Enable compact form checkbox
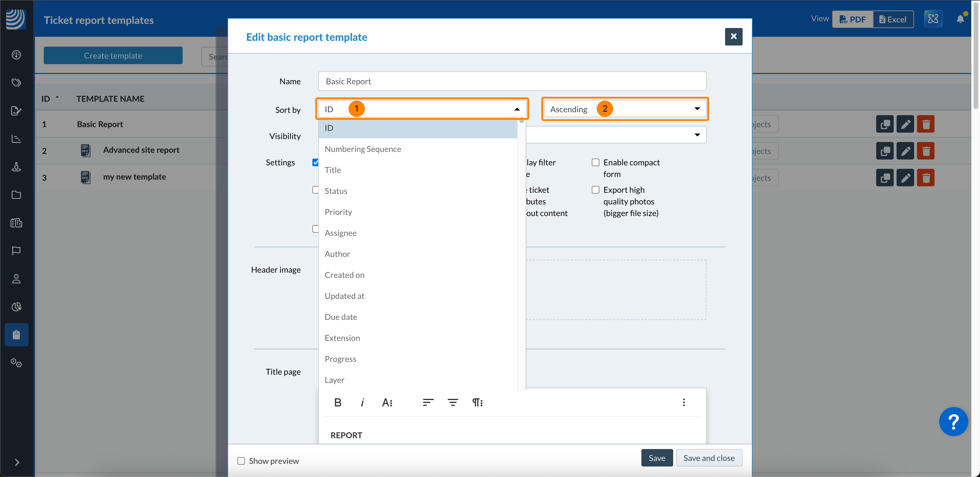980x477 pixels. 595,162
